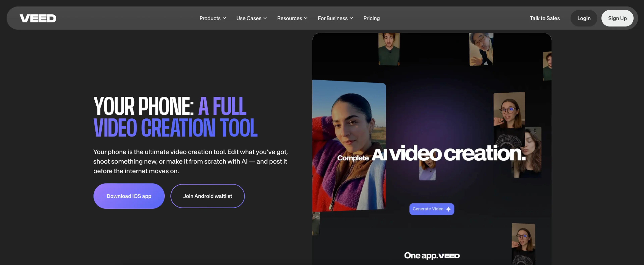Expand the Use Cases chevron arrow
644x265 pixels.
(x=265, y=18)
